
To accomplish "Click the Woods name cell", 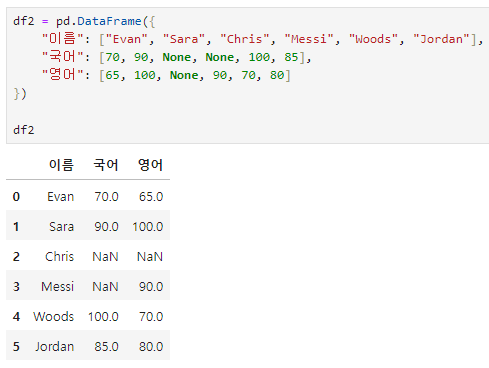I will (53, 317).
